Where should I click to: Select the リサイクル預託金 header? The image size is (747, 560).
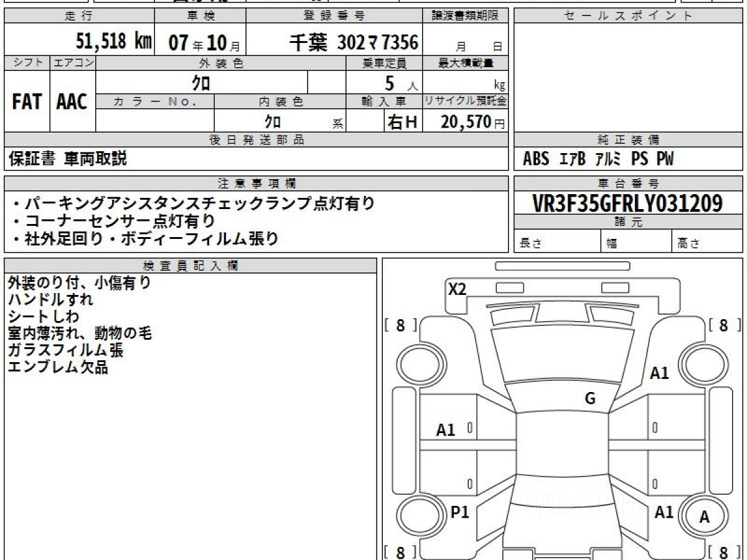click(x=466, y=101)
